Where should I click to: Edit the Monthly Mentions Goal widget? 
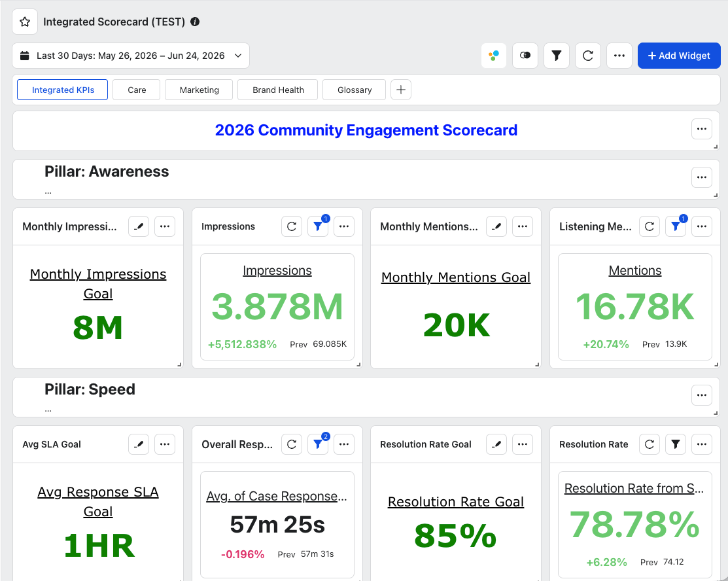click(x=496, y=226)
